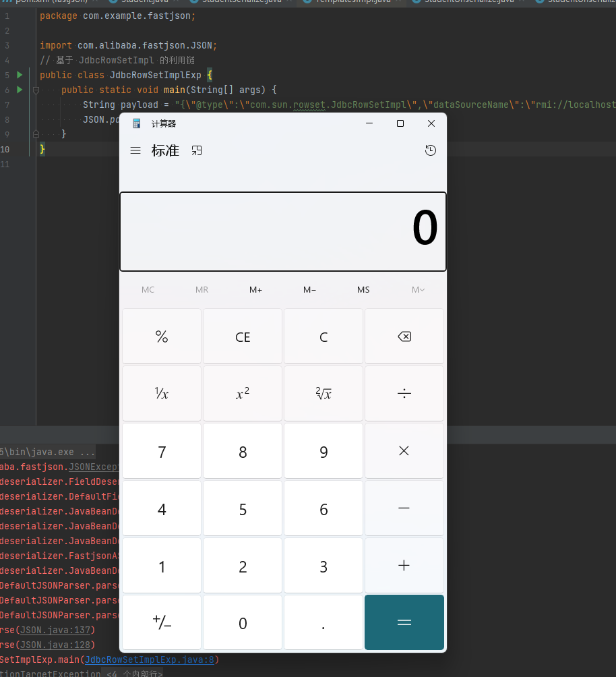Click the reciprocal 1/x key
This screenshot has width=616, height=677.
[162, 393]
